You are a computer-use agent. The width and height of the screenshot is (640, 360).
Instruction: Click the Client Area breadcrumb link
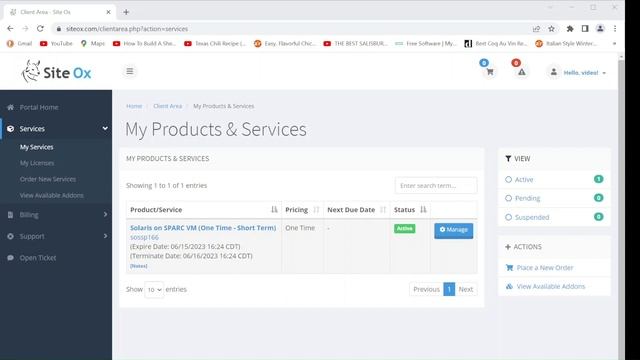click(168, 106)
